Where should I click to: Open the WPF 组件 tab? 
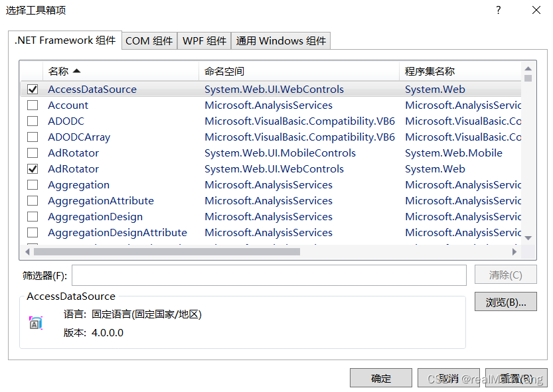(x=204, y=40)
